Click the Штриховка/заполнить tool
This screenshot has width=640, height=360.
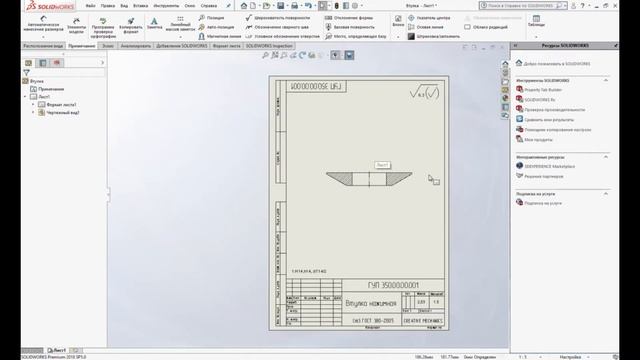click(434, 36)
